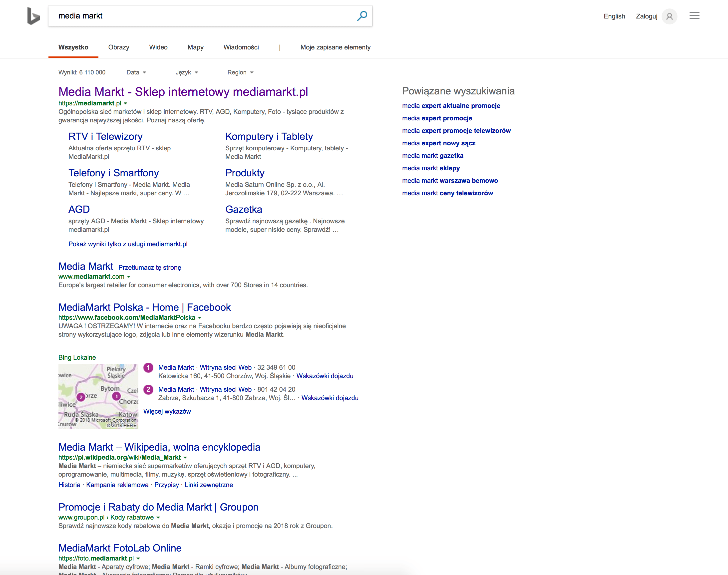Expand arrow next to foto.mediamarkt.pl URL
The height and width of the screenshot is (575, 728).
pyautogui.click(x=138, y=559)
